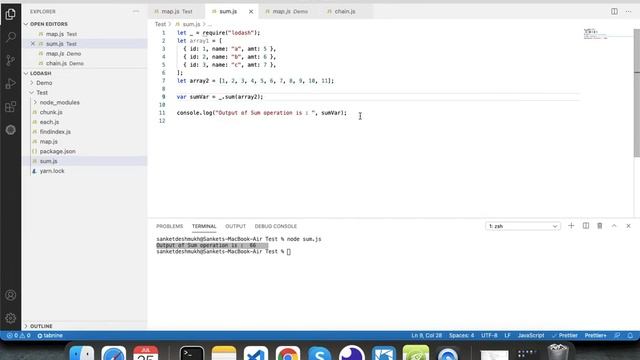The image size is (640, 360).
Task: Expand the node_modules folder
Action: [x=59, y=102]
